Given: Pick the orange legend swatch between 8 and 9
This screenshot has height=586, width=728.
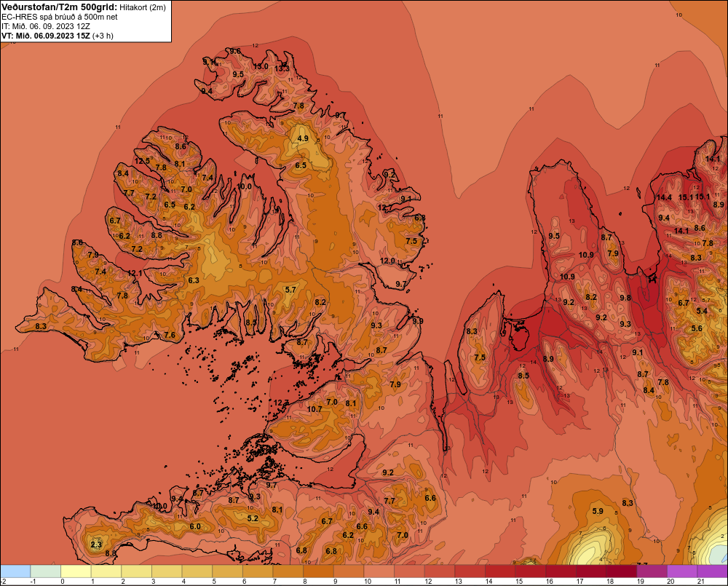Looking at the screenshot, I should coord(319,571).
